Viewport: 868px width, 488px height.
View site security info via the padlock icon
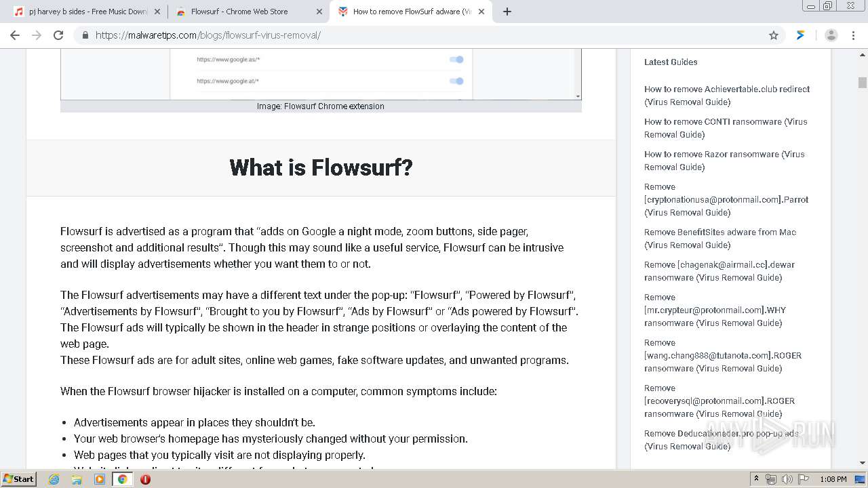(x=85, y=35)
